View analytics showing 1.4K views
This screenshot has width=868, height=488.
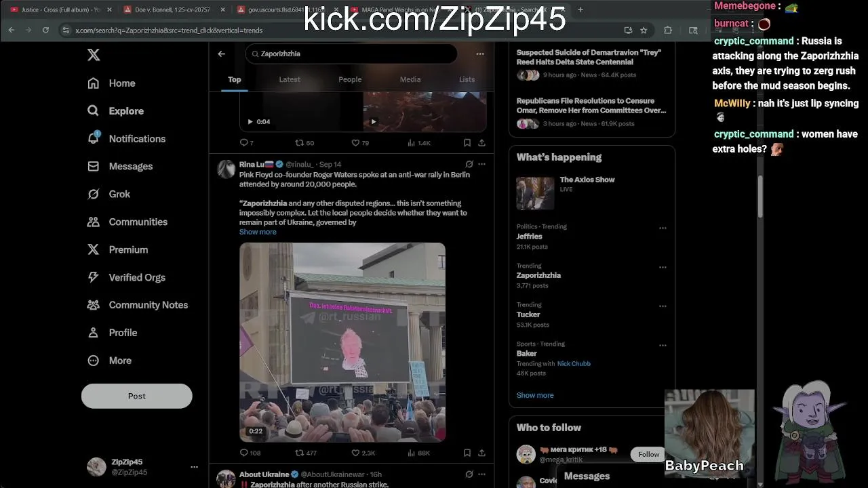coord(418,143)
